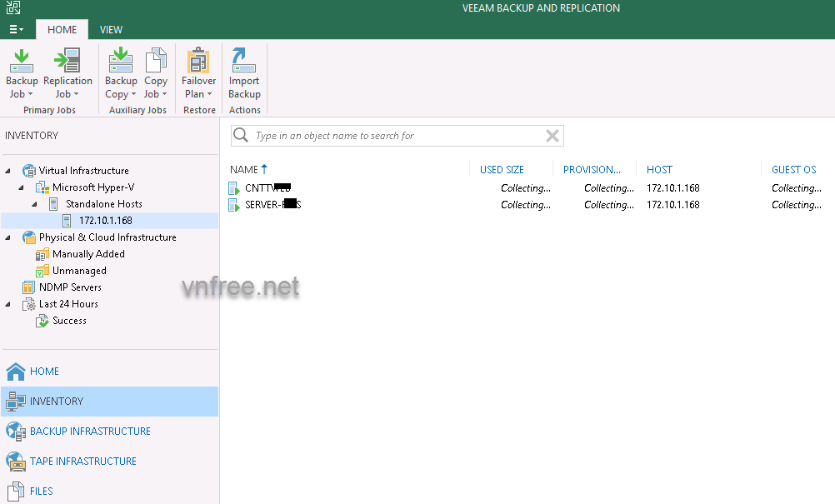Screen dimensions: 835x504
Task: Select the HOME ribbon tab
Action: [x=62, y=29]
